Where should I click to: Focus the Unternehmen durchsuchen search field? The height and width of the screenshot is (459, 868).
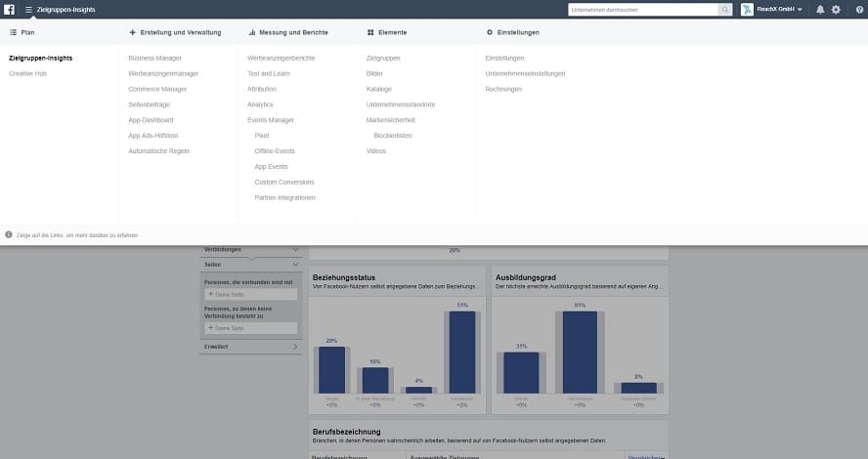(x=643, y=10)
